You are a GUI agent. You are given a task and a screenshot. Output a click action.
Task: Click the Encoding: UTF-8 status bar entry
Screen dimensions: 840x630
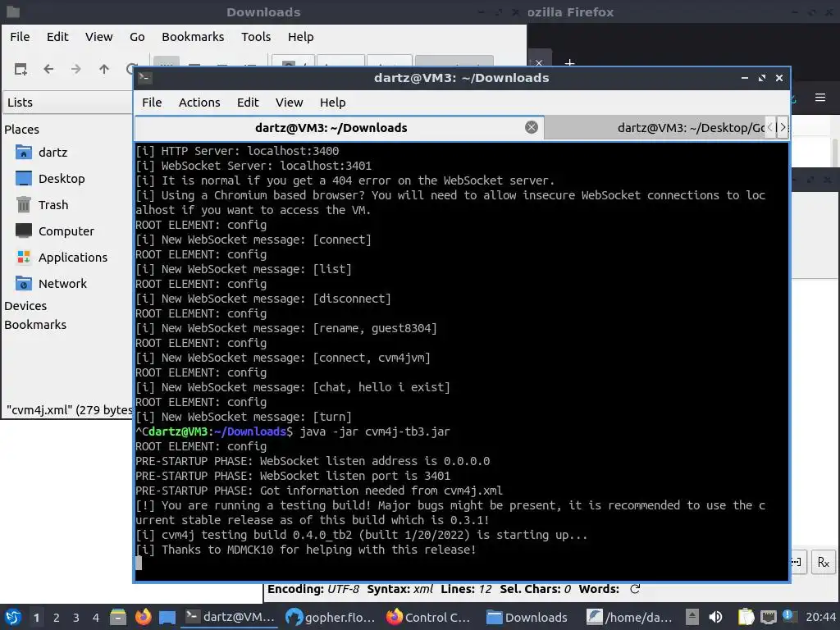[x=313, y=589]
